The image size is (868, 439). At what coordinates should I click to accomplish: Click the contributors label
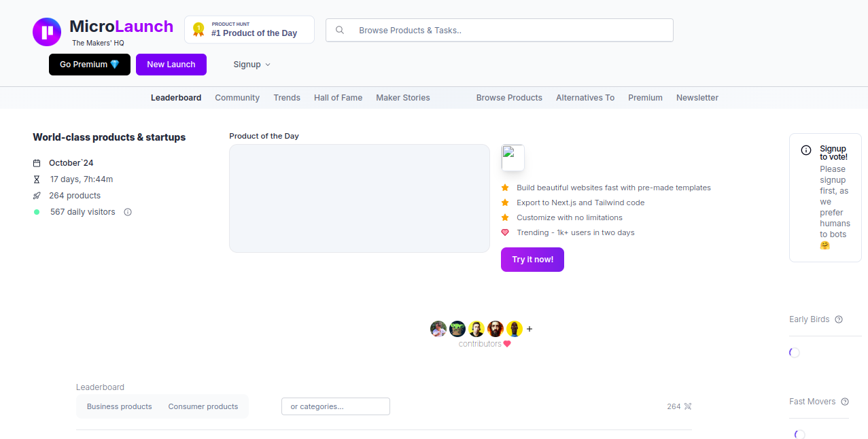pyautogui.click(x=480, y=344)
